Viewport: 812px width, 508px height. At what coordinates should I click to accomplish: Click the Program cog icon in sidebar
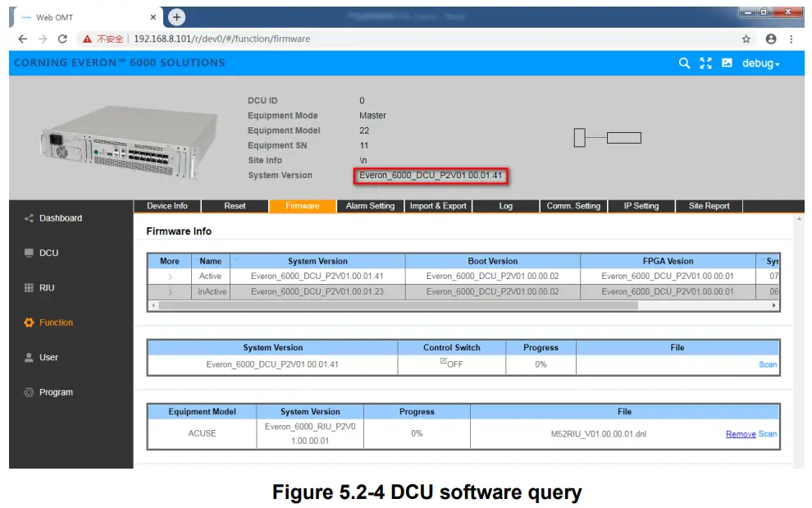(x=29, y=392)
